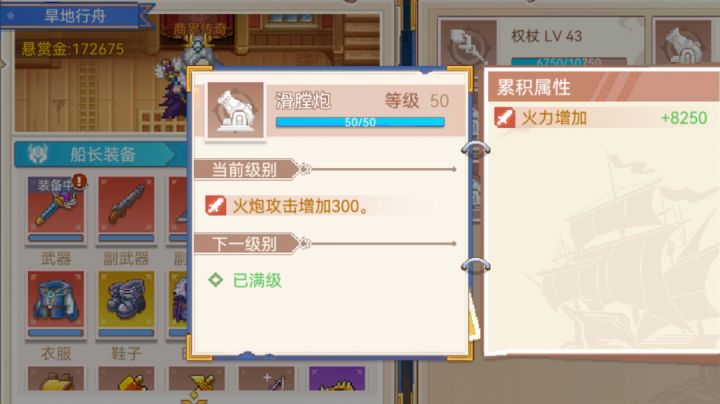Open the 滑膛炮 cannon icon in popup
720x404 pixels.
pyautogui.click(x=236, y=110)
